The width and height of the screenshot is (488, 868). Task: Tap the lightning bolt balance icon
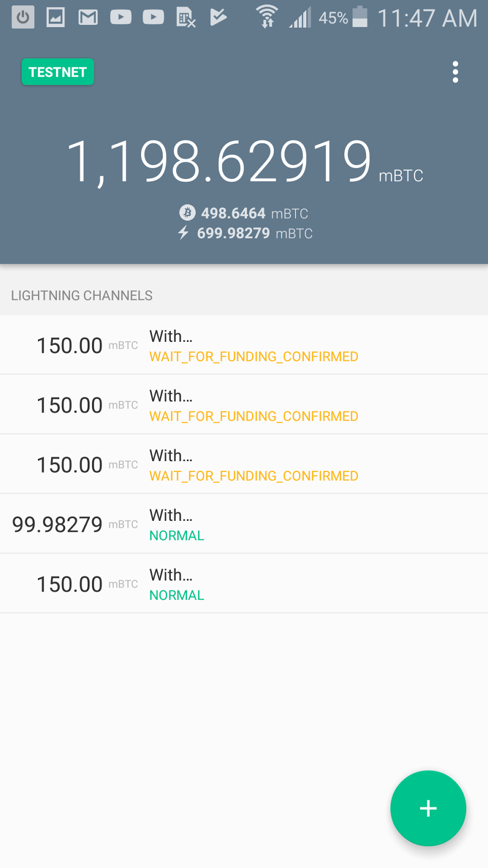click(x=183, y=233)
